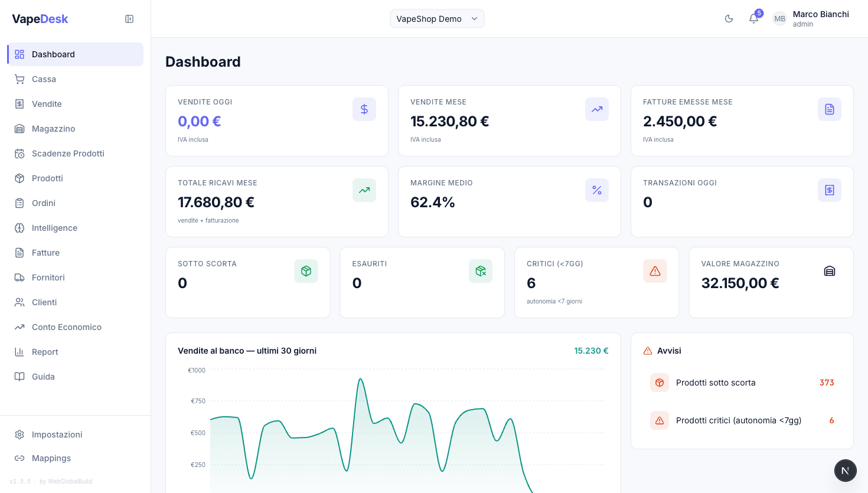This screenshot has width=868, height=493.
Task: Open Scadenze Prodotti page
Action: (x=68, y=154)
